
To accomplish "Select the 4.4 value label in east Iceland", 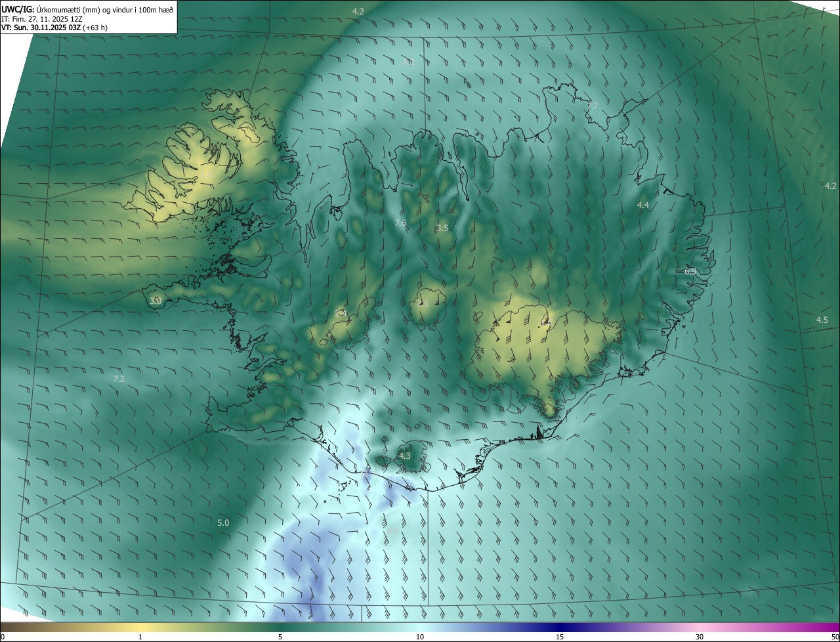I will (x=643, y=205).
